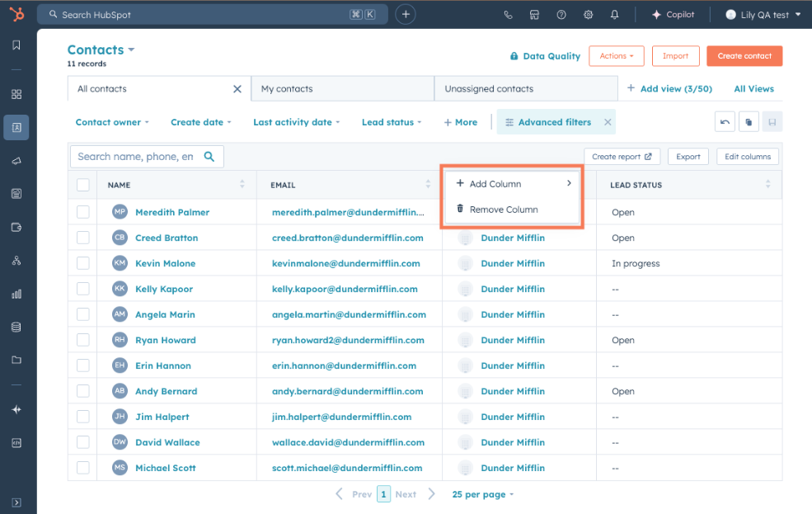Click the save view floppy disk icon
Image resolution: width=812 pixels, height=514 pixels.
pyautogui.click(x=772, y=122)
